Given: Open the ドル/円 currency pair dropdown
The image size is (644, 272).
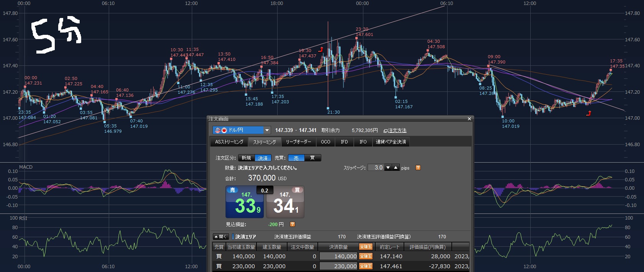Looking at the screenshot, I should point(267,130).
